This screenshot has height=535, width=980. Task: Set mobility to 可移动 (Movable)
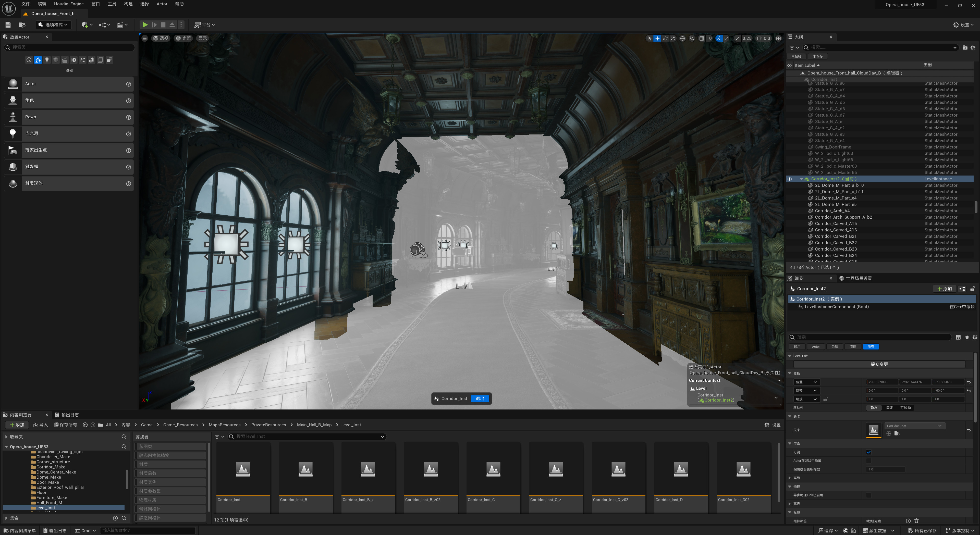(905, 408)
